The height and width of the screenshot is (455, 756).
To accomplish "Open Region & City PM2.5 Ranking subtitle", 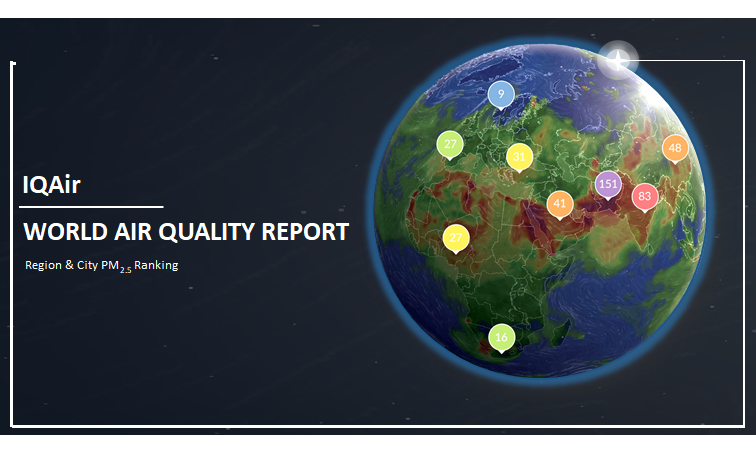I will [101, 266].
